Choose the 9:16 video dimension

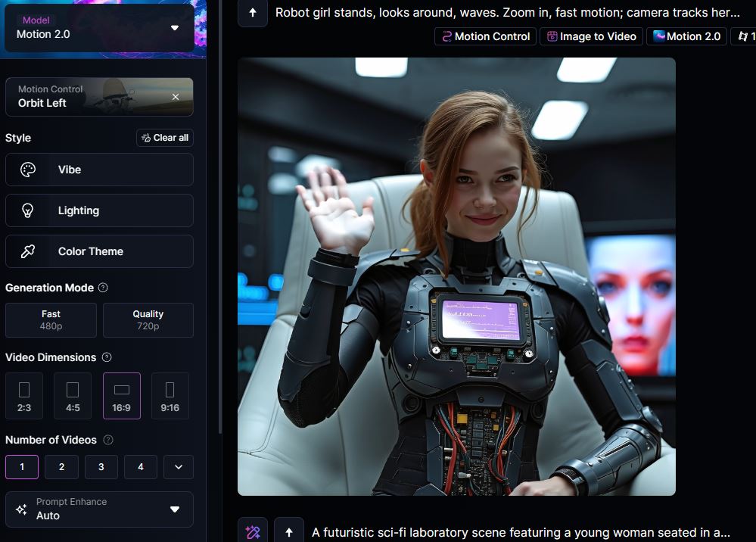pyautogui.click(x=170, y=396)
